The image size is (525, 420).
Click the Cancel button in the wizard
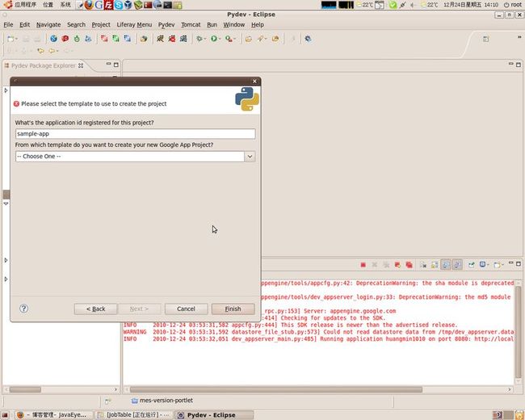click(x=186, y=309)
